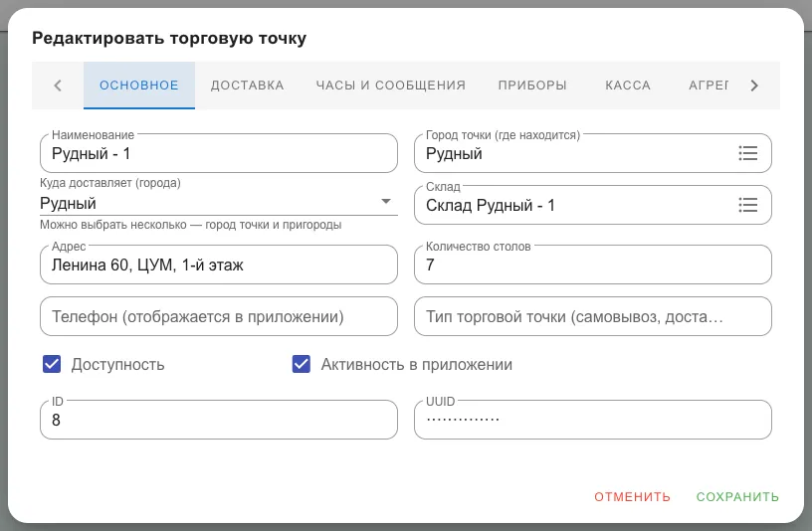Click the hint text Можно выбрать несколько

191,225
